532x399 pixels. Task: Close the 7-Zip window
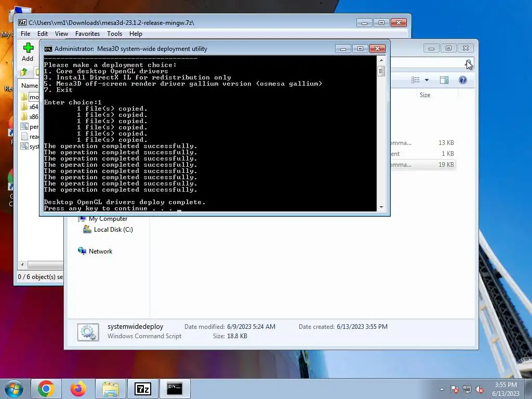point(398,23)
